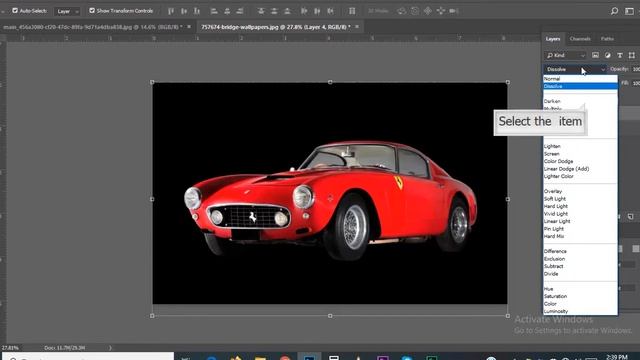Click the status bar info arrow

coord(110,348)
